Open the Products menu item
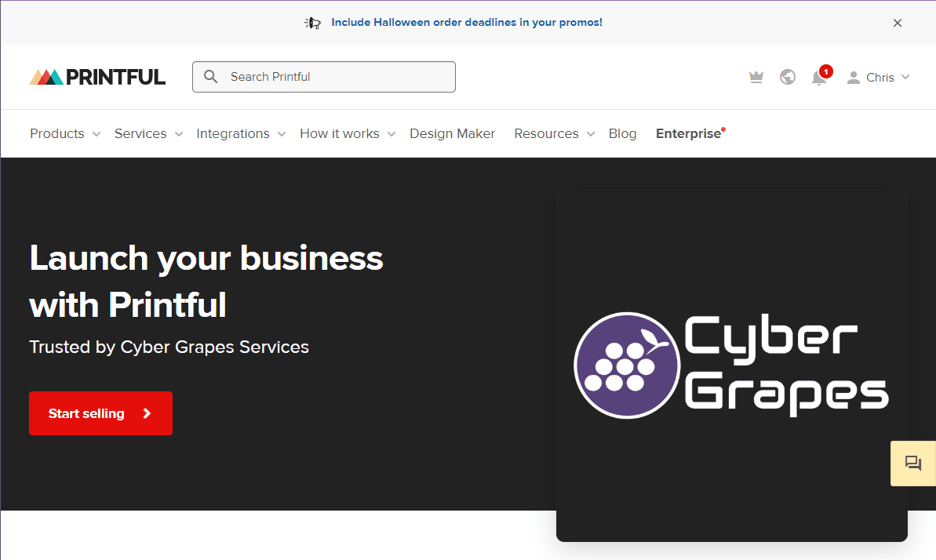This screenshot has height=560, width=936. pos(57,134)
